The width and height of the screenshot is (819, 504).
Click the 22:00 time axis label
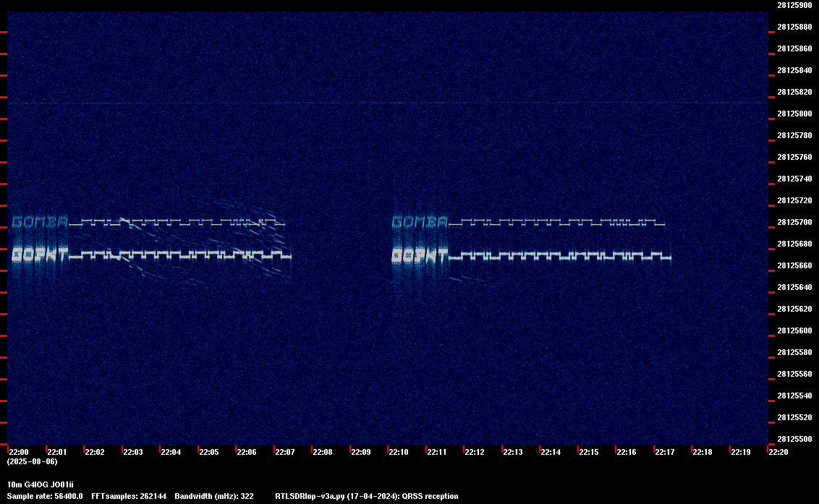point(19,452)
